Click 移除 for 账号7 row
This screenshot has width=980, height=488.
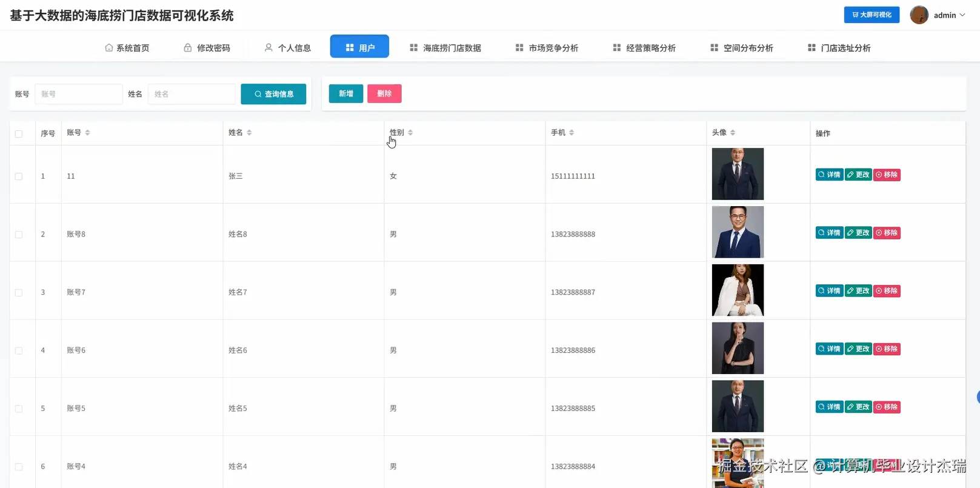coord(887,291)
